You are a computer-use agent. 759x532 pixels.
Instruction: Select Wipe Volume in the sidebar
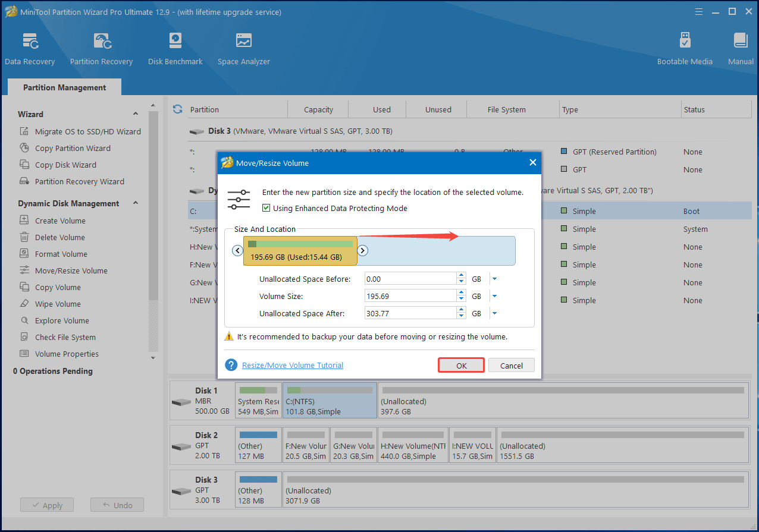pos(59,304)
